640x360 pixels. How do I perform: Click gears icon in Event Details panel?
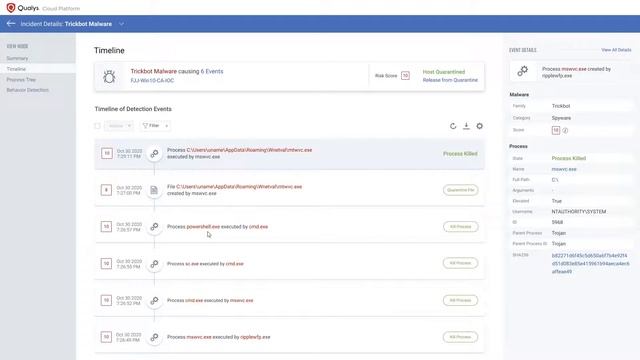point(522,71)
